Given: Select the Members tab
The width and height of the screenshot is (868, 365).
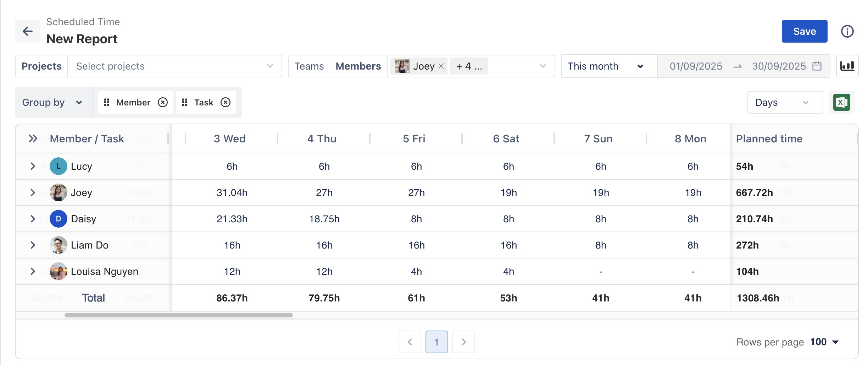Looking at the screenshot, I should (x=358, y=66).
